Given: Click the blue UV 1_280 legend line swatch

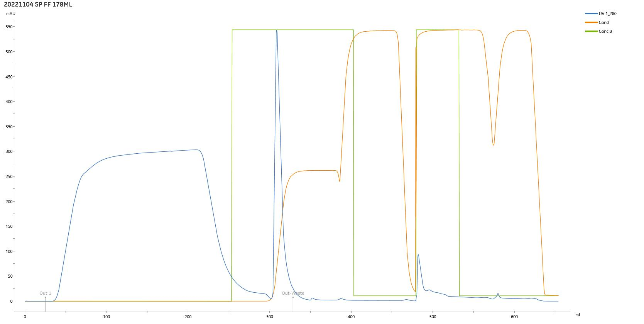Looking at the screenshot, I should point(591,14).
